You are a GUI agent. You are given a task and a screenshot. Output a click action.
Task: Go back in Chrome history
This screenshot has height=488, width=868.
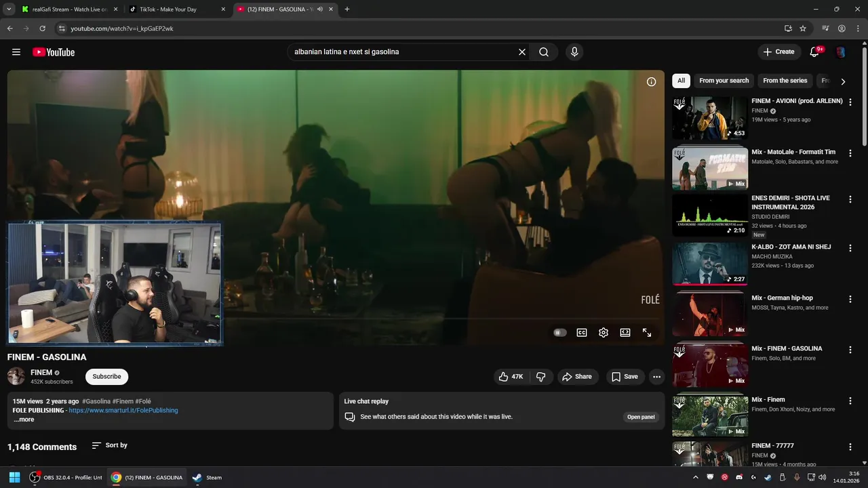click(9, 28)
